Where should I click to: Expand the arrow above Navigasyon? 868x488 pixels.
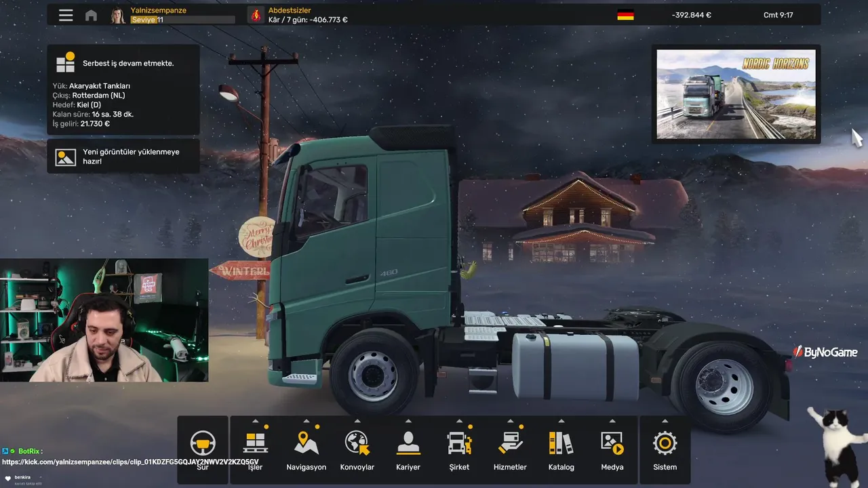click(x=307, y=421)
